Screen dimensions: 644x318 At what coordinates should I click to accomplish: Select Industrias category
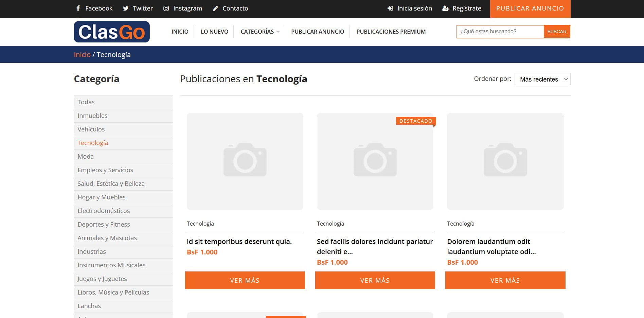click(123, 251)
